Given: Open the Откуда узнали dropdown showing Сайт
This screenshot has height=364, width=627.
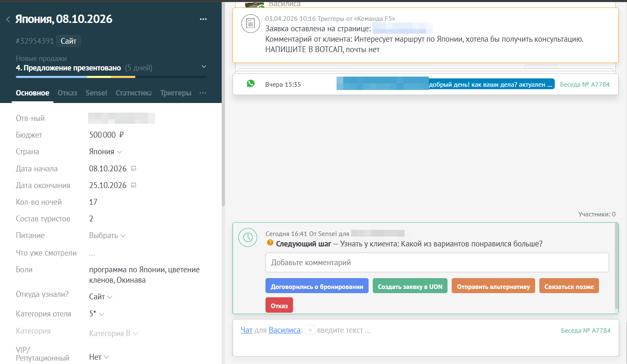Looking at the screenshot, I should pos(101,297).
